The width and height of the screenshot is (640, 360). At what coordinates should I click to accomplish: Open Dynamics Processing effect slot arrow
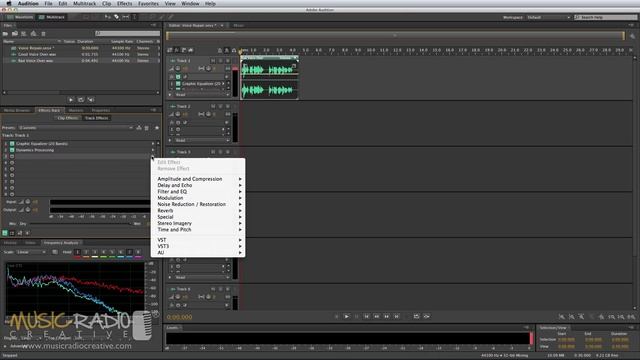(153, 150)
